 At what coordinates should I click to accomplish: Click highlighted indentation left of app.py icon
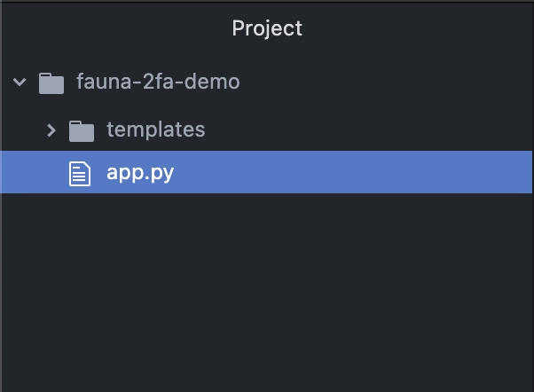[35, 172]
